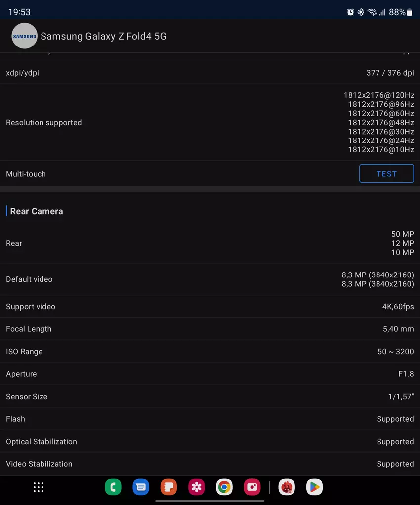
Task: Open Google Play Store from the dock
Action: (314, 487)
